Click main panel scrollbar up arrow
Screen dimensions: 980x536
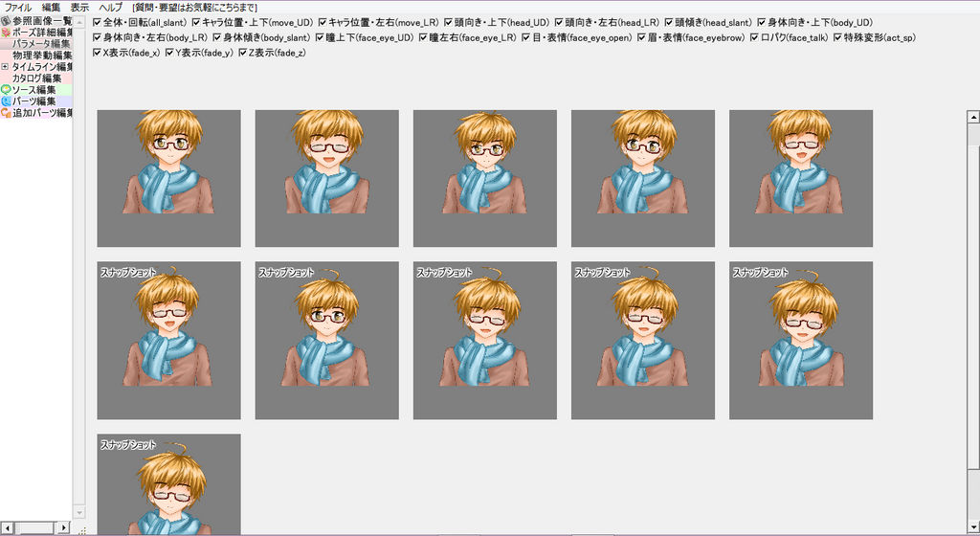973,116
